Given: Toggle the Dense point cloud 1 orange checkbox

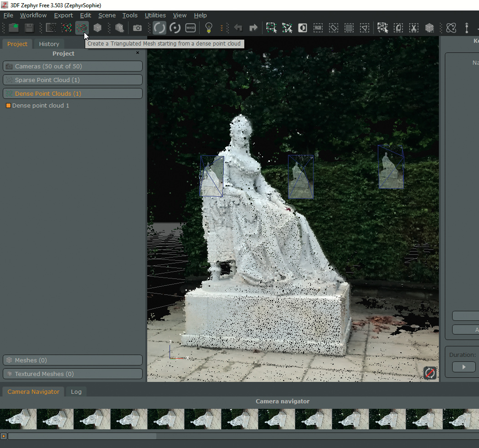Looking at the screenshot, I should pyautogui.click(x=8, y=106).
